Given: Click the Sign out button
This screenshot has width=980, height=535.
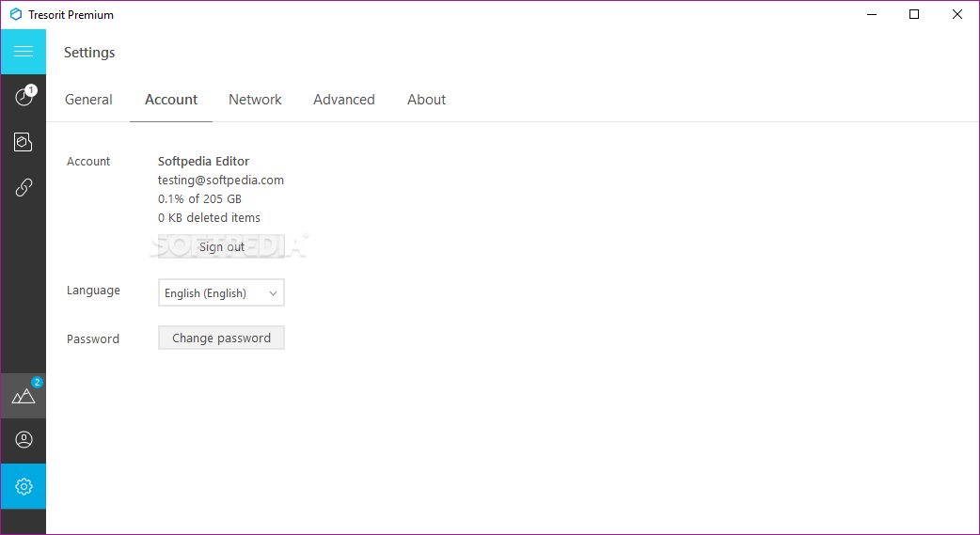Looking at the screenshot, I should 221,247.
